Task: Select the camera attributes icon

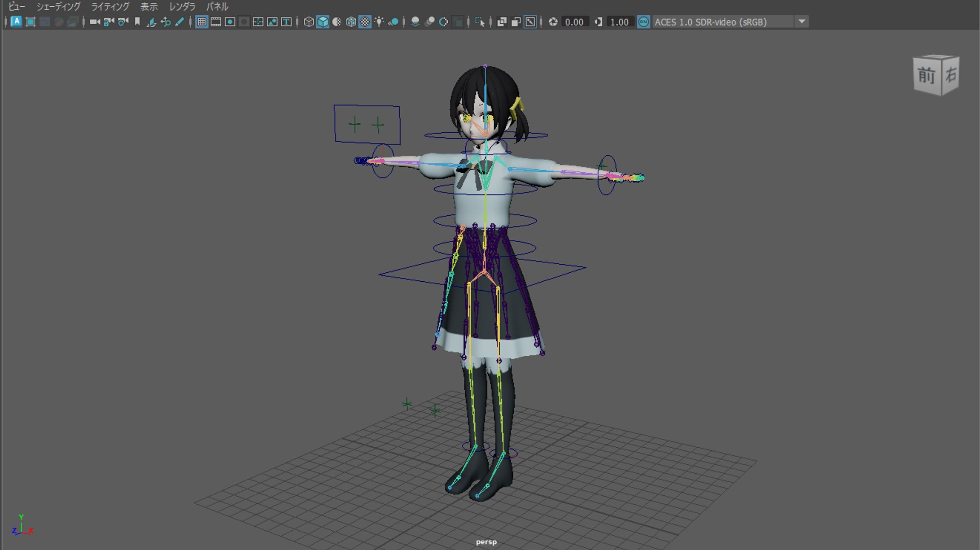Action: [122, 22]
